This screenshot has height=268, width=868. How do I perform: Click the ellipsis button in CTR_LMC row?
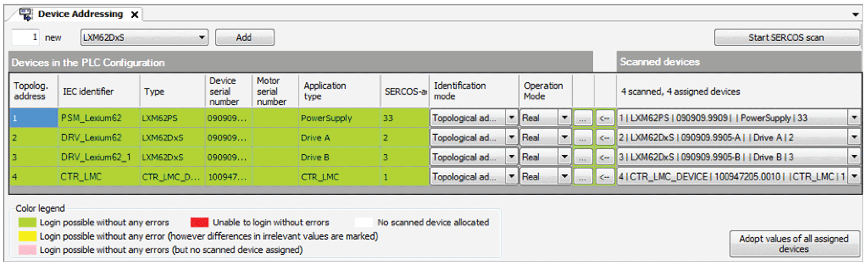pyautogui.click(x=583, y=177)
